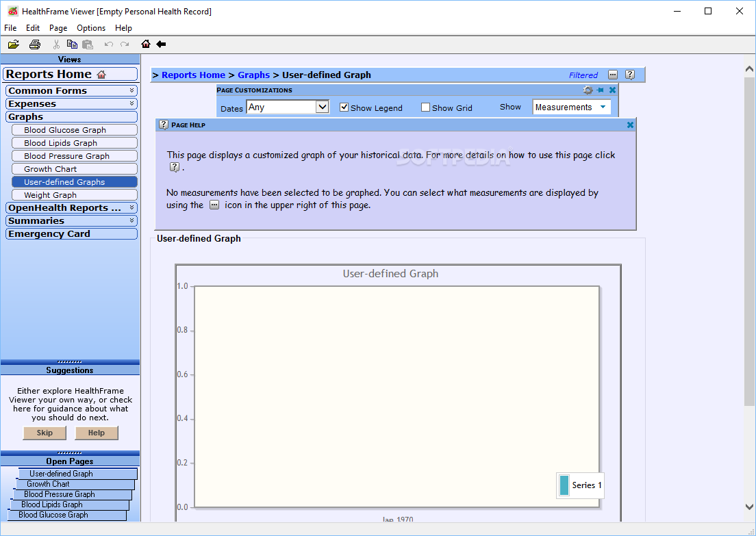Click the splitter grip above Open Pages
Image resolution: width=756 pixels, height=536 pixels.
[x=70, y=453]
